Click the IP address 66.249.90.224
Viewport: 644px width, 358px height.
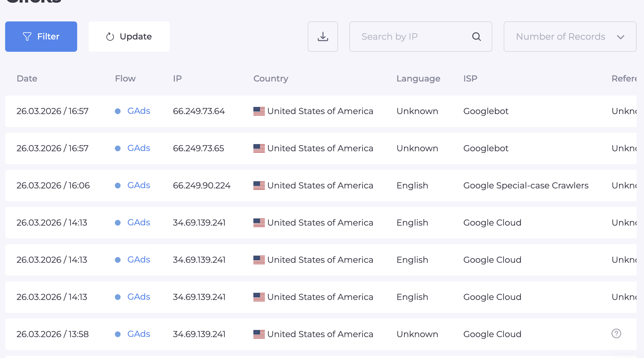201,185
